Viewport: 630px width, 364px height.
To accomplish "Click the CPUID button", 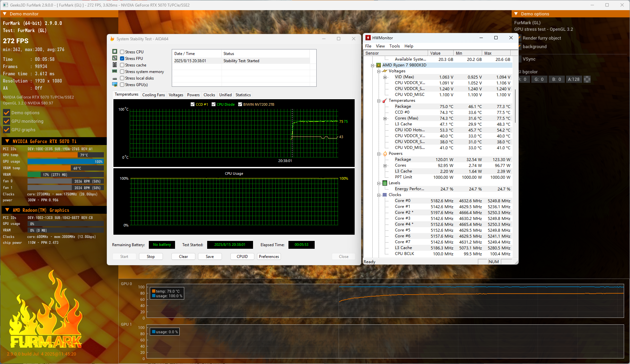I will (x=242, y=257).
